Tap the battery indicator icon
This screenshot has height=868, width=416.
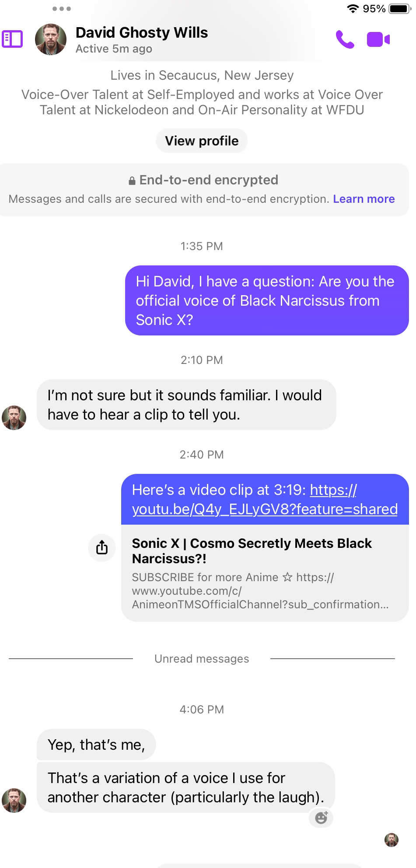coord(400,9)
